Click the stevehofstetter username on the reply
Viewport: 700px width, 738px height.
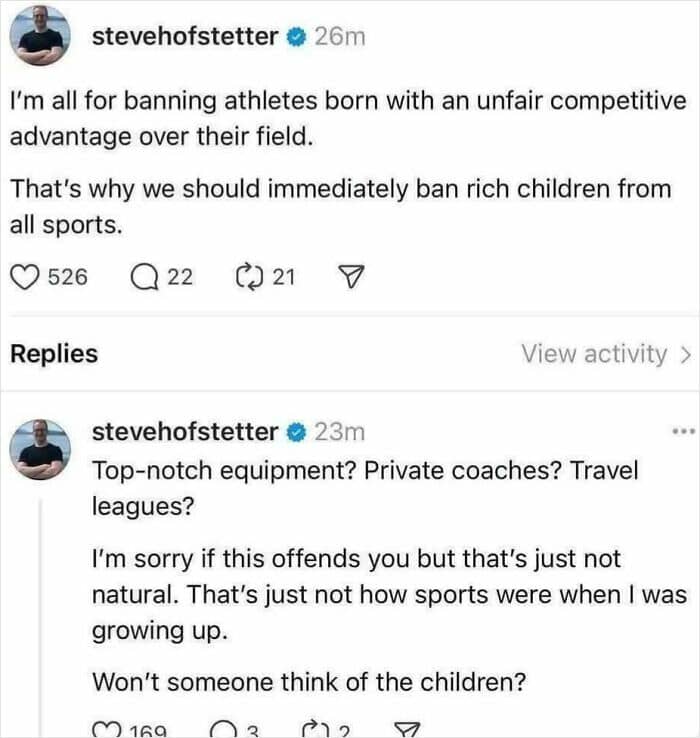click(x=185, y=432)
